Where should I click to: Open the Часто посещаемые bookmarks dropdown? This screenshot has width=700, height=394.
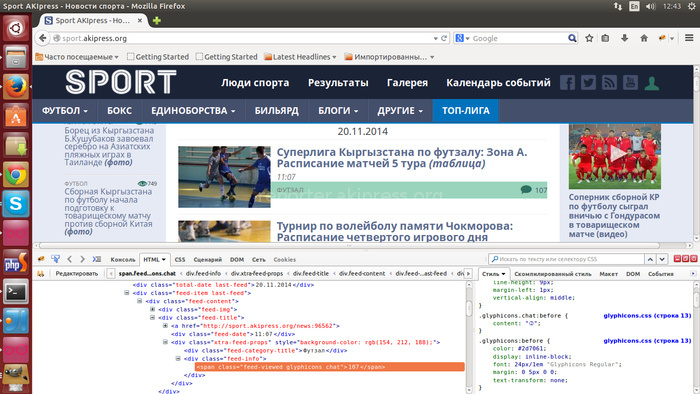pyautogui.click(x=77, y=57)
